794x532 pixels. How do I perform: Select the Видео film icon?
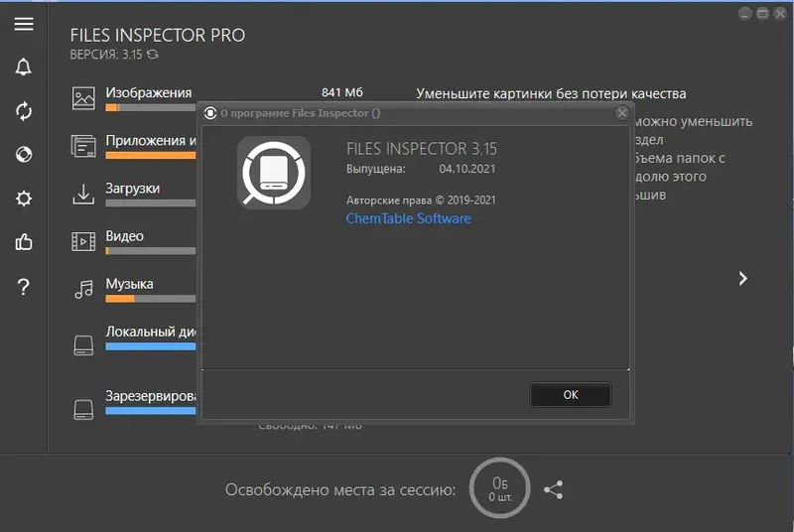[83, 241]
